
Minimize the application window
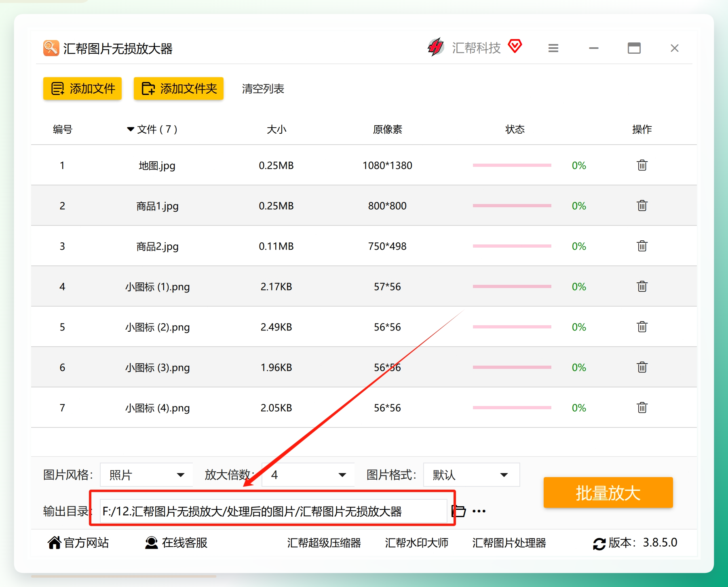(x=593, y=48)
